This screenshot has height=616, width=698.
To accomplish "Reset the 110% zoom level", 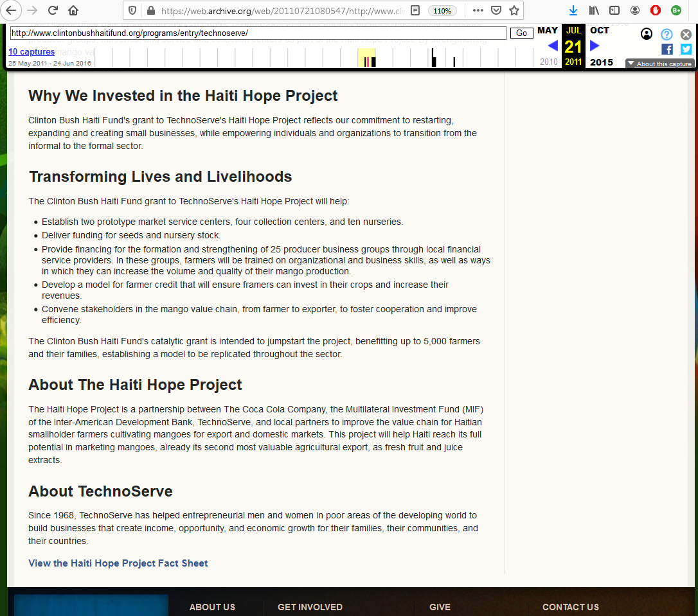I will click(x=442, y=11).
